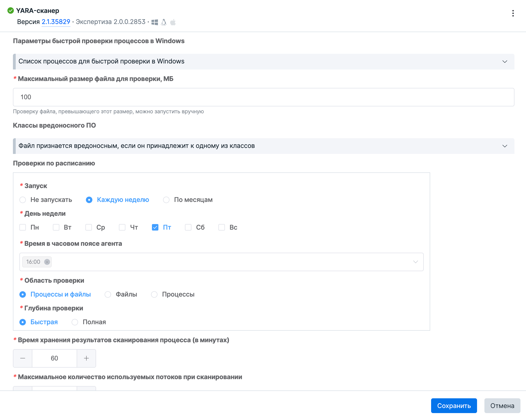526x420 pixels.
Task: Click the Linux penguin icon
Action: point(164,22)
